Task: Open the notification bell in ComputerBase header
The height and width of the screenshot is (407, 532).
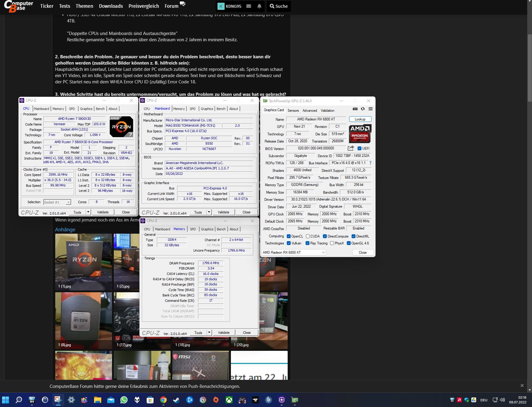Action: (x=259, y=6)
